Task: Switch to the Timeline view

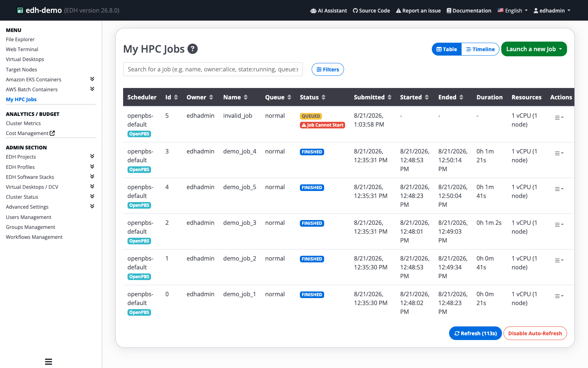Action: [480, 49]
